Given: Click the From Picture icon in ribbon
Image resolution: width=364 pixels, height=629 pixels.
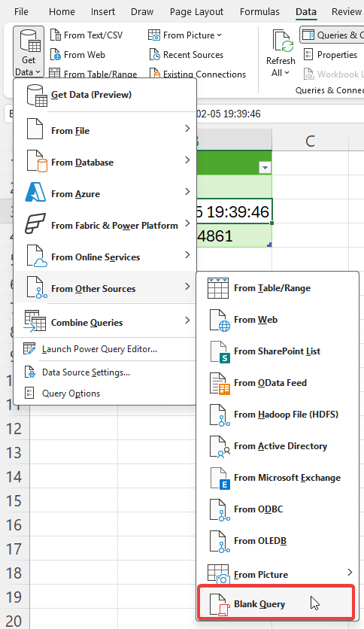Looking at the screenshot, I should pyautogui.click(x=154, y=35).
